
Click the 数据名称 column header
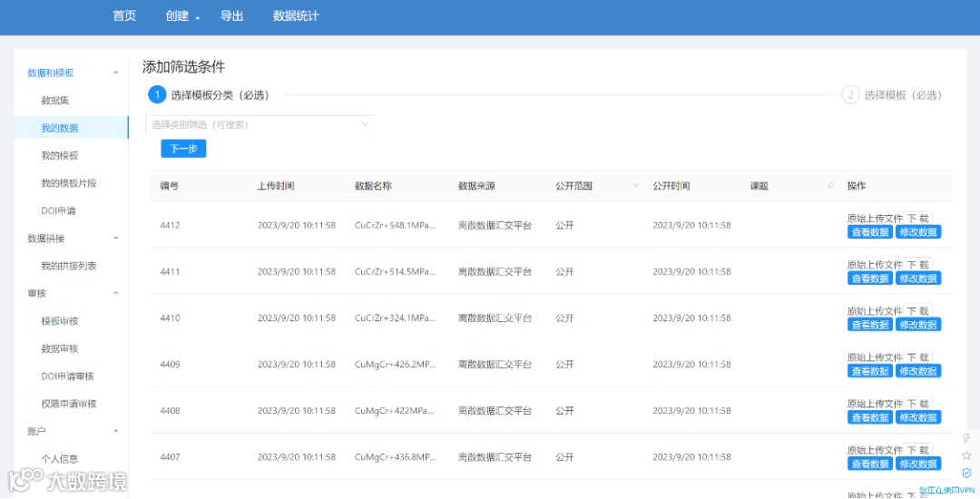(x=373, y=185)
